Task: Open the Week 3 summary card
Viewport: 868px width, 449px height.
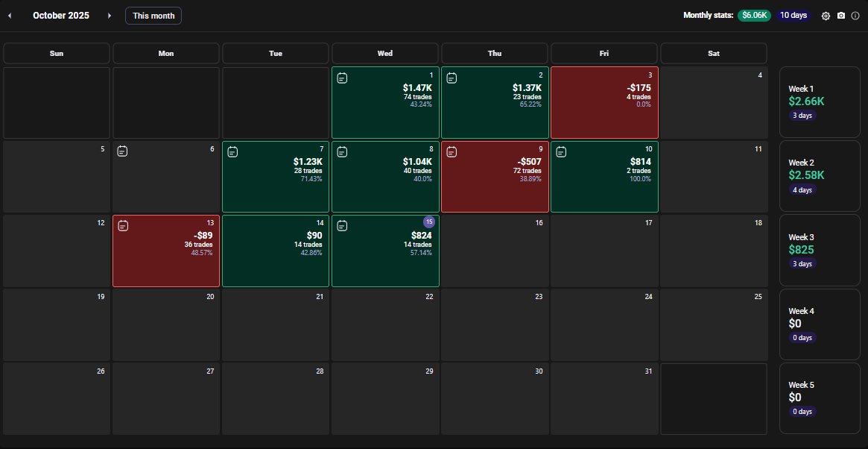Action: click(820, 251)
